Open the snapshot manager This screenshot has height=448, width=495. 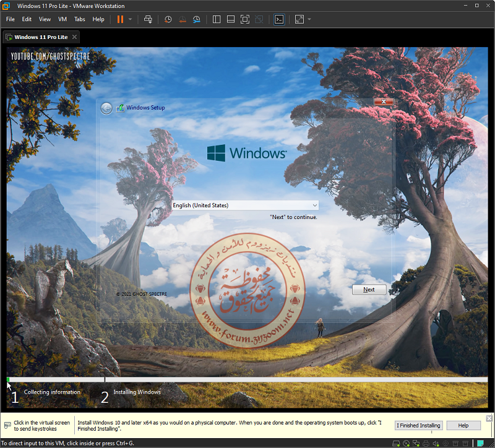coord(197,19)
